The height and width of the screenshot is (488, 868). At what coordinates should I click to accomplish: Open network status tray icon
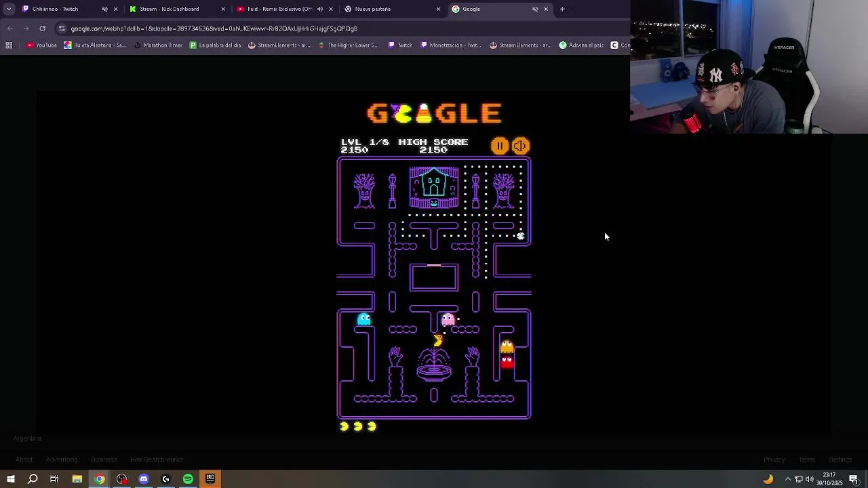click(799, 479)
